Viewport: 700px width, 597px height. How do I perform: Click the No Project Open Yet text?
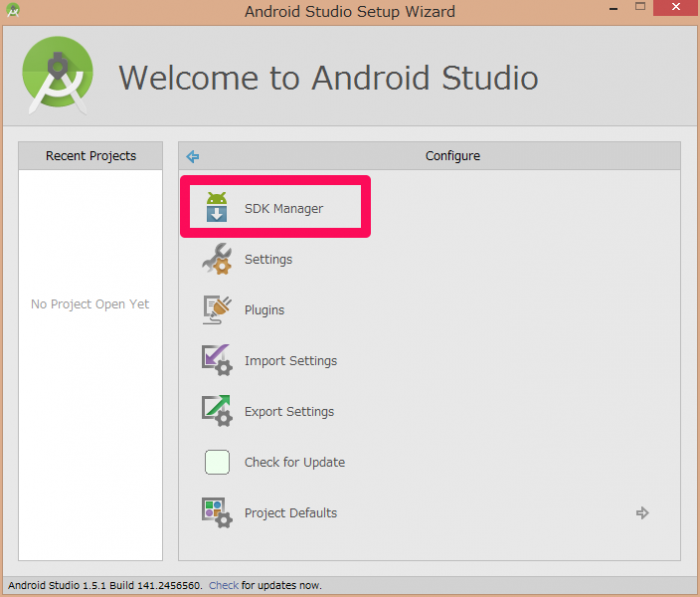(x=90, y=304)
